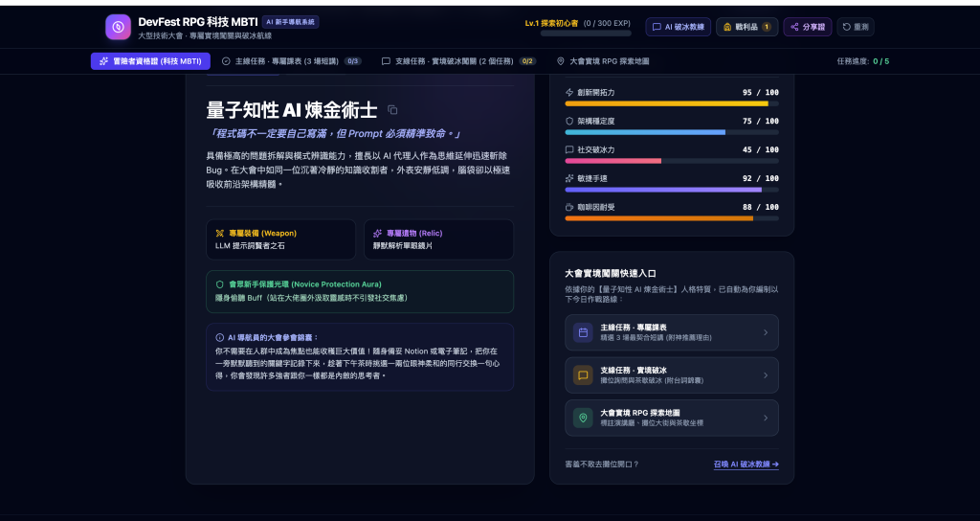980x521 pixels.
Task: Click the AI 新手導航系統 badge
Action: click(x=291, y=22)
